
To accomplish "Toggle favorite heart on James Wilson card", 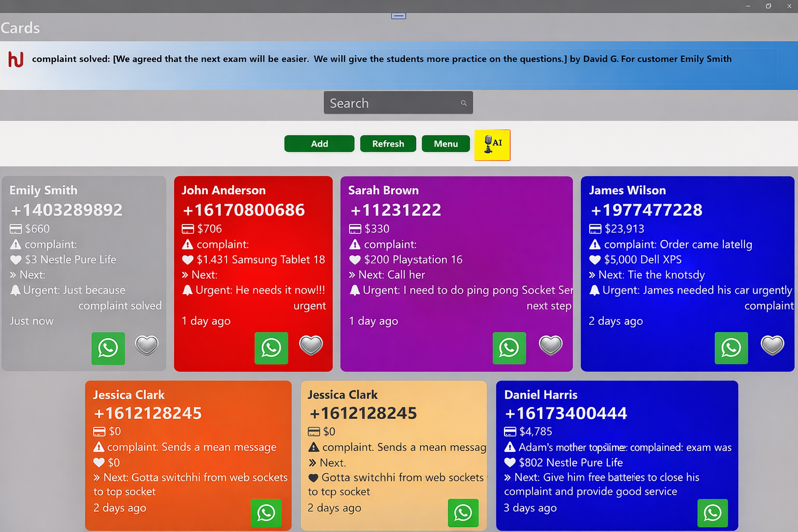I will coord(772,345).
